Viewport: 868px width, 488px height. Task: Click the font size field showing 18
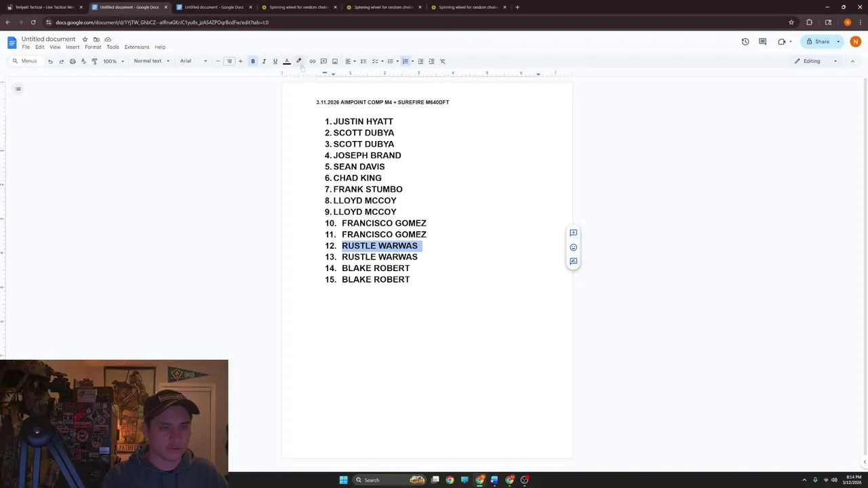pos(229,61)
